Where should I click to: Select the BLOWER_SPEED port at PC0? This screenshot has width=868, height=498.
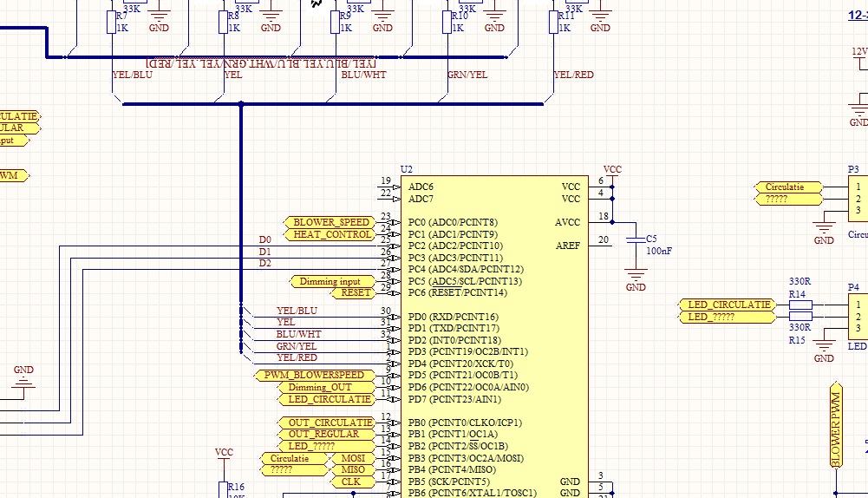coord(330,222)
